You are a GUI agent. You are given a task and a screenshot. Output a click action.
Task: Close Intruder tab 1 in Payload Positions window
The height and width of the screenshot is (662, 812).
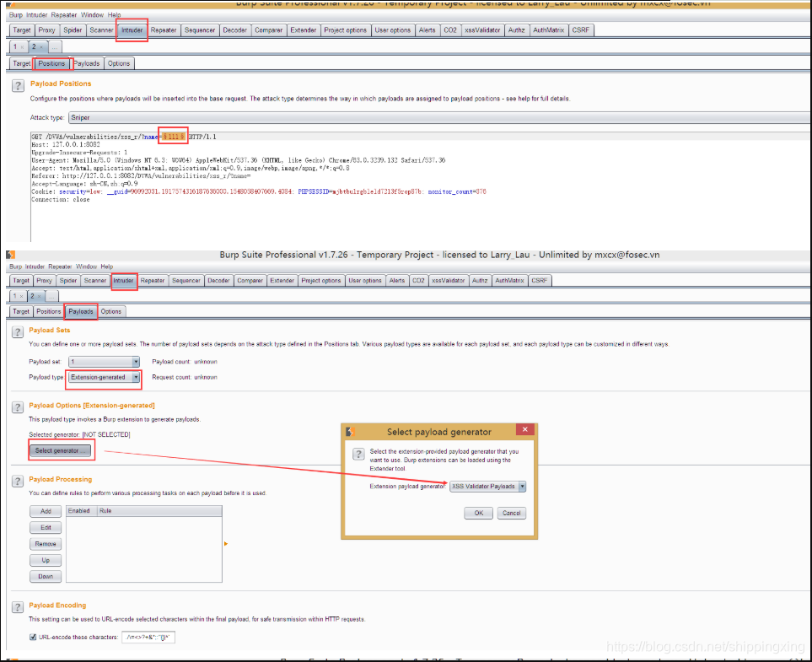(22, 47)
